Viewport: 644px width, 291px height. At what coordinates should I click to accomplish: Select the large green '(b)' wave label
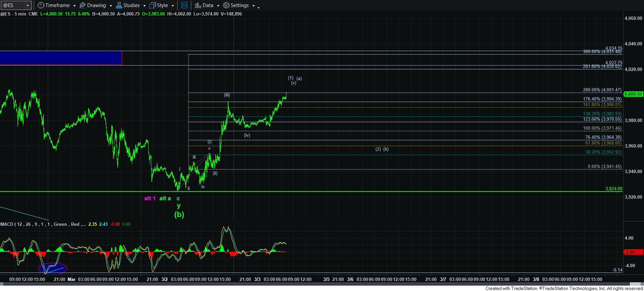point(179,214)
